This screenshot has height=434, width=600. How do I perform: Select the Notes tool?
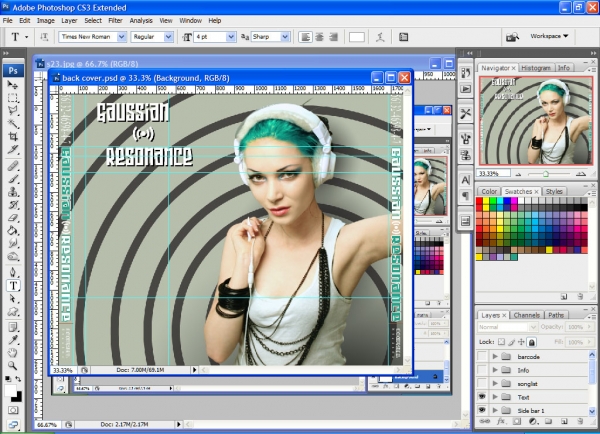coord(13,328)
